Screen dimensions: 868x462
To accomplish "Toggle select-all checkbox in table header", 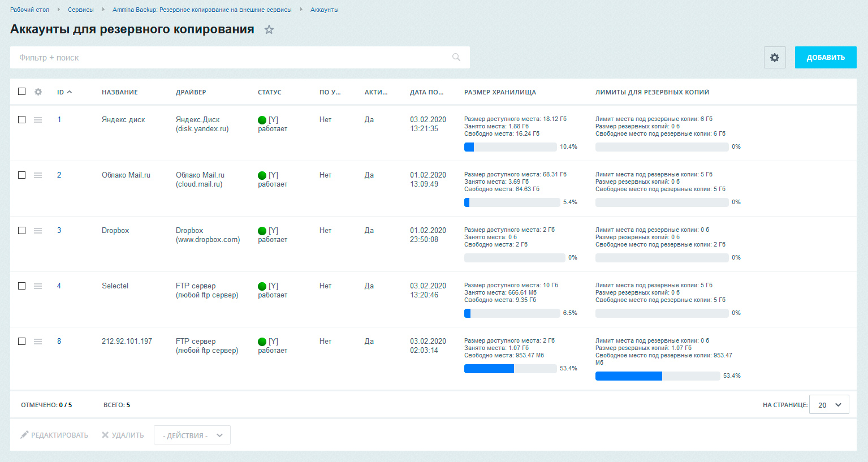I will pos(22,92).
